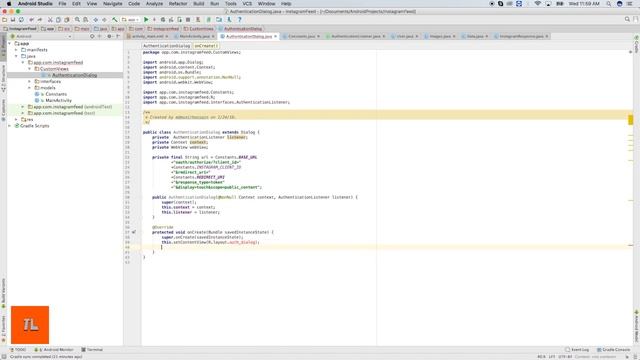This screenshot has height=360, width=640.
Task: Switch to the activity_main.xml tab
Action: 147,36
